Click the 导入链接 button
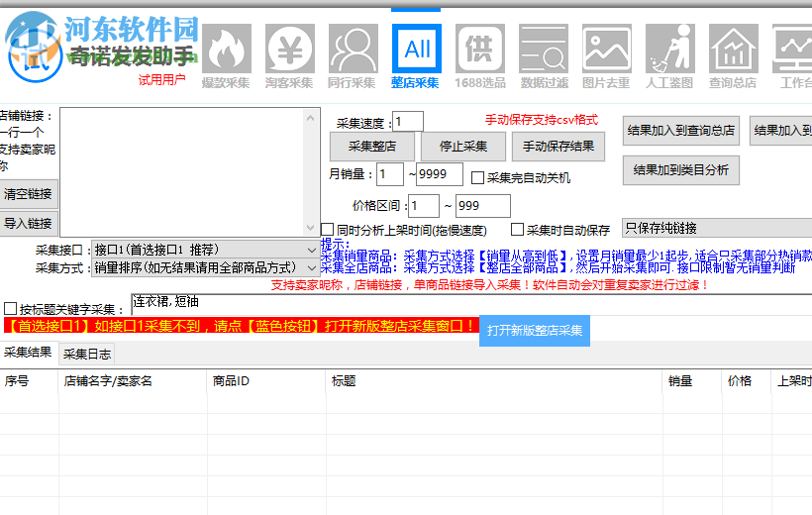Image resolution: width=812 pixels, height=515 pixels. pyautogui.click(x=29, y=223)
